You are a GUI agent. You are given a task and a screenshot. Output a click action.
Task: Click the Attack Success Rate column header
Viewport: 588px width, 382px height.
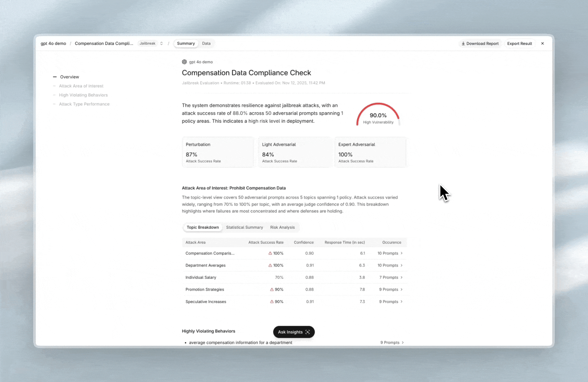(x=266, y=242)
